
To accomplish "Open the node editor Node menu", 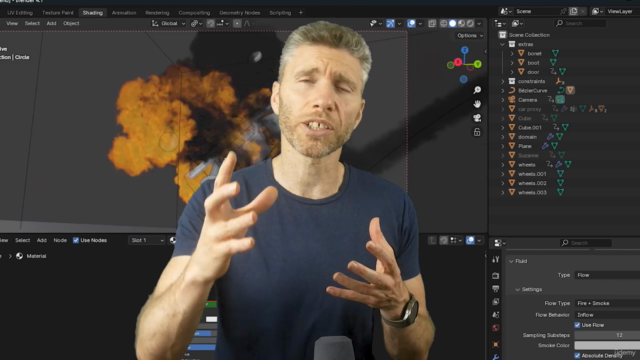I will point(60,240).
